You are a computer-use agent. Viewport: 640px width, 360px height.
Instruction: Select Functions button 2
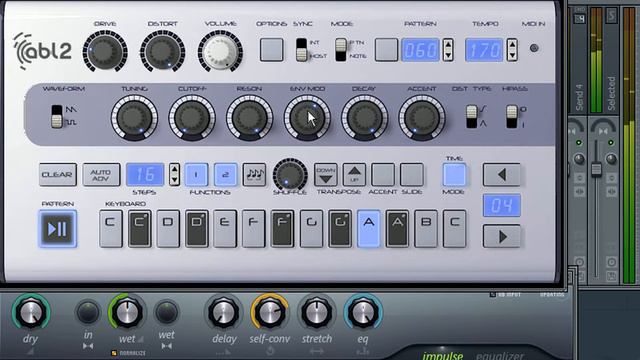click(x=225, y=175)
